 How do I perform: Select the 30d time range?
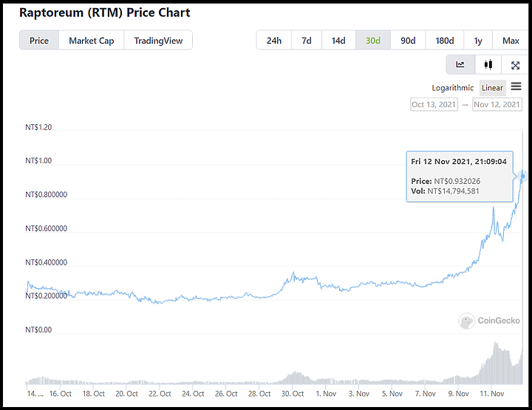[x=373, y=41]
